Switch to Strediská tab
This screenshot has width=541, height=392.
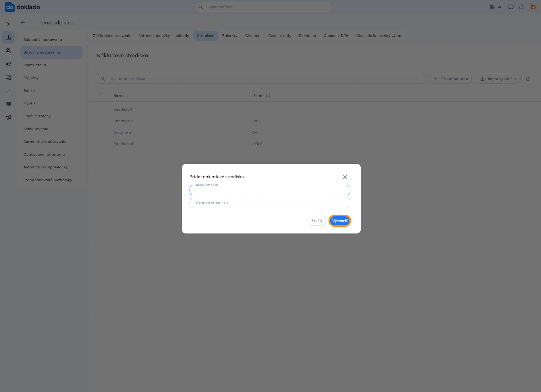click(x=206, y=36)
